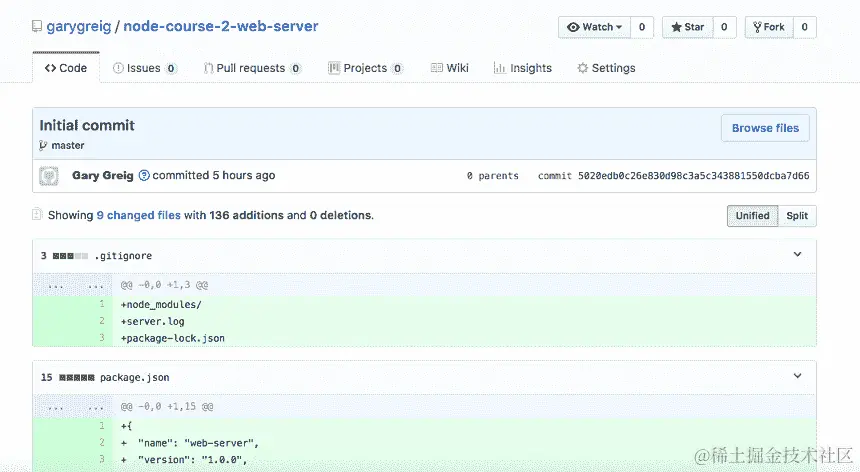Click the package.json file name
Screen dimensions: 860x472
[134, 377]
